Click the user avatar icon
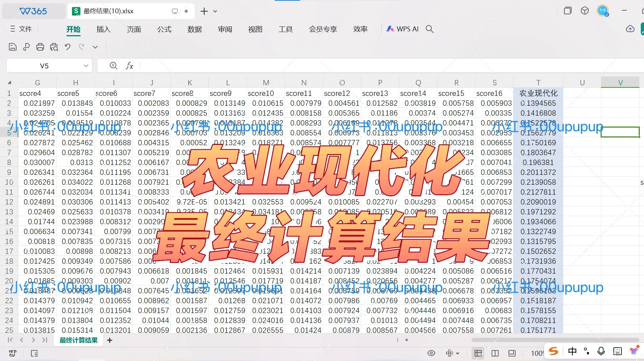644x361 pixels. 603,11
